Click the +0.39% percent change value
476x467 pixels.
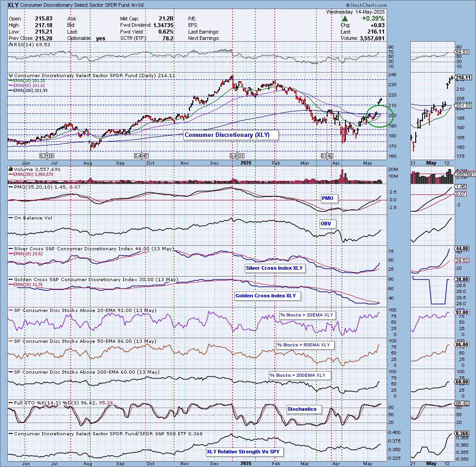tap(373, 19)
